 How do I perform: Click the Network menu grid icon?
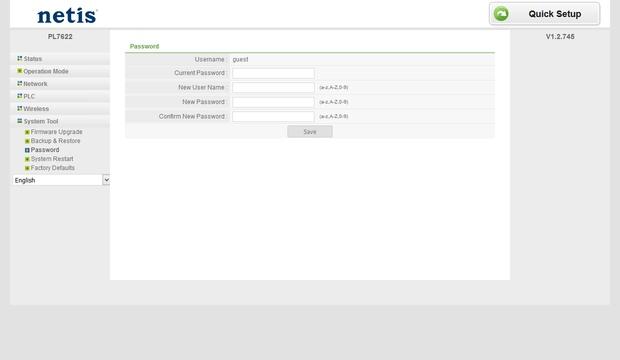[19, 83]
